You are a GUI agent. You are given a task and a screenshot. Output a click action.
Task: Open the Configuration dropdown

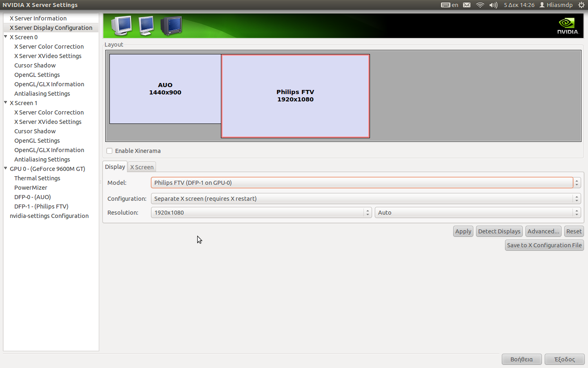tap(366, 199)
